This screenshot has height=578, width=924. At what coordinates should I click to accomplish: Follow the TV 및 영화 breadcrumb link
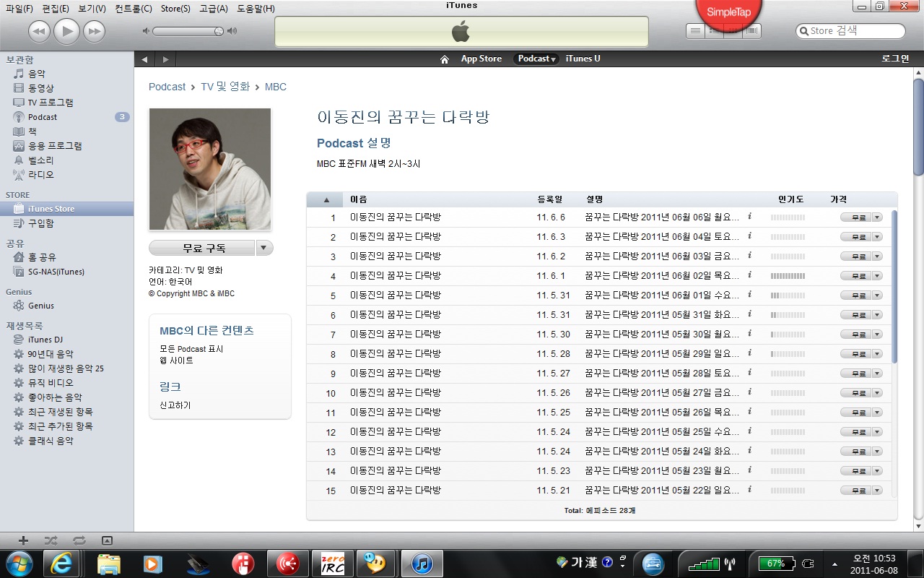225,87
